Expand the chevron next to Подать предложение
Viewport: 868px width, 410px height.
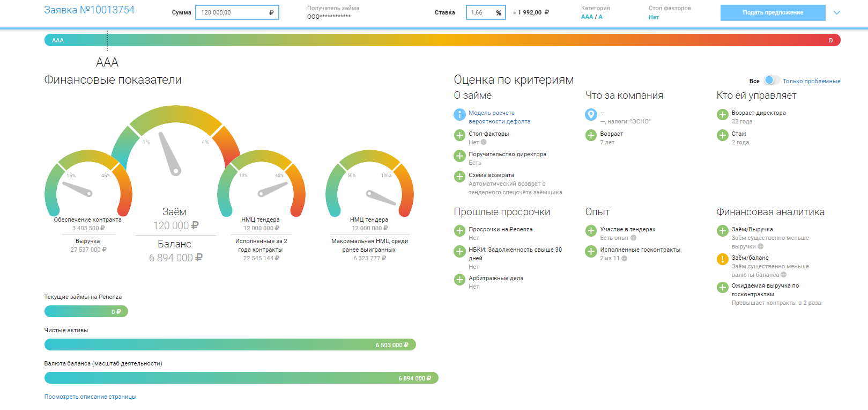point(837,12)
